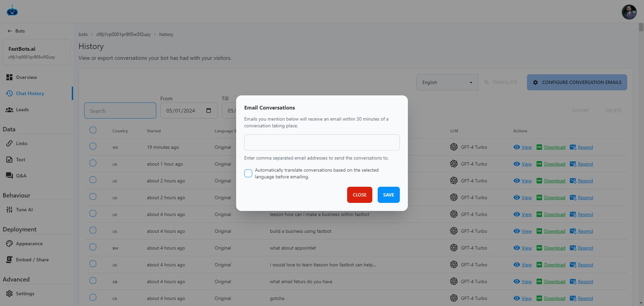Image resolution: width=644 pixels, height=306 pixels.
Task: Download the 'i would love to learn' conversation
Action: tap(554, 265)
